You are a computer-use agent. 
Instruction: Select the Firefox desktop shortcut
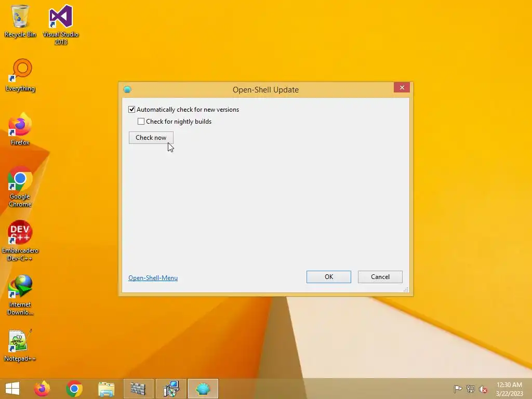pos(20,129)
